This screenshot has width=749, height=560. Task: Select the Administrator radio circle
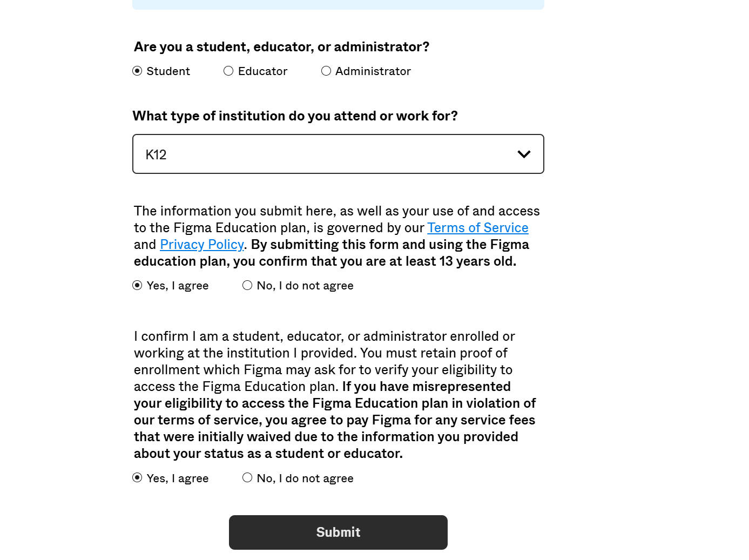(326, 71)
